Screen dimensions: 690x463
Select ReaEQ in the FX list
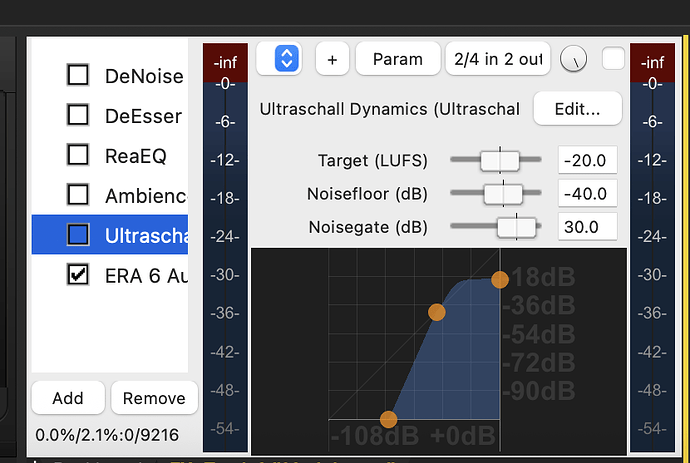136,156
